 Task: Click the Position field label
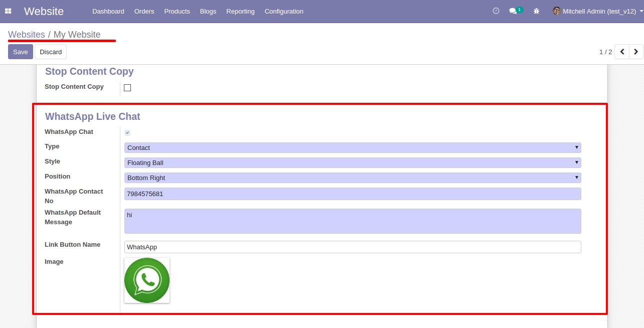(x=58, y=177)
